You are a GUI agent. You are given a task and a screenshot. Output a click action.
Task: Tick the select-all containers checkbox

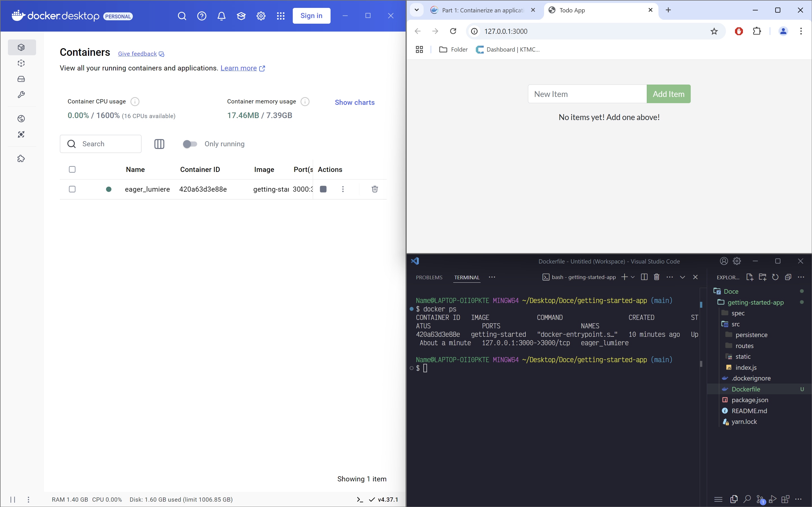(72, 169)
